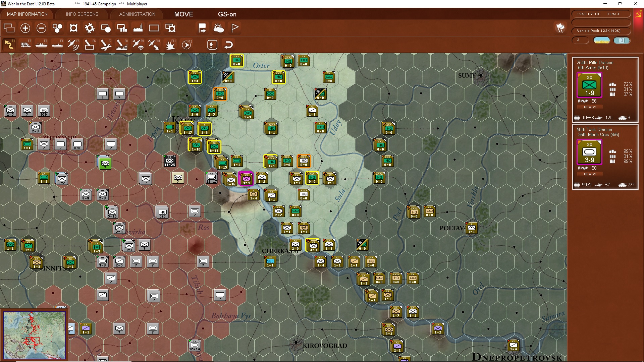
Task: Click the 1941-07-10 Turn 4 date field
Action: click(601, 14)
